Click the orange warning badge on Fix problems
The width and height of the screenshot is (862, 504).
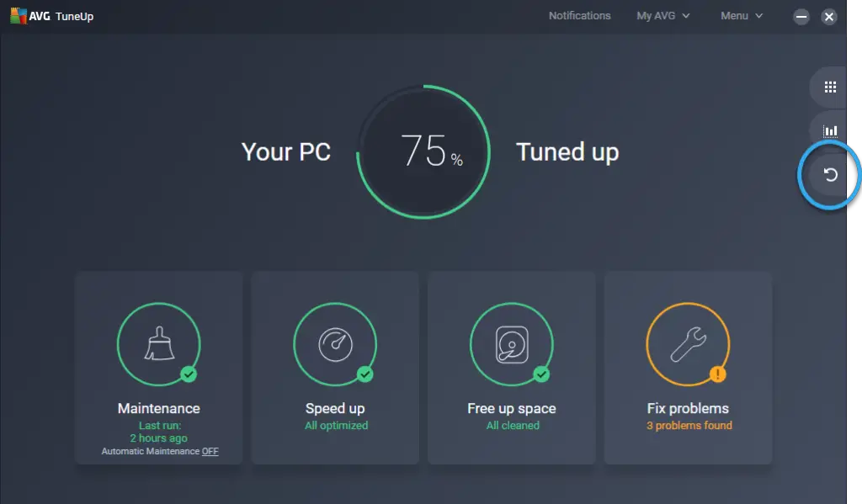tap(717, 374)
